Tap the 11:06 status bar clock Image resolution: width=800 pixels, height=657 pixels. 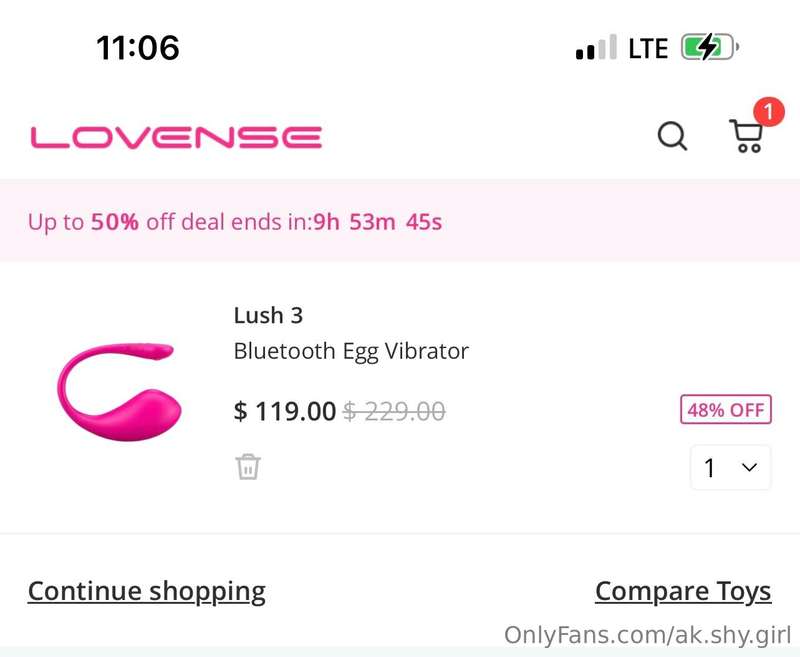pyautogui.click(x=138, y=48)
